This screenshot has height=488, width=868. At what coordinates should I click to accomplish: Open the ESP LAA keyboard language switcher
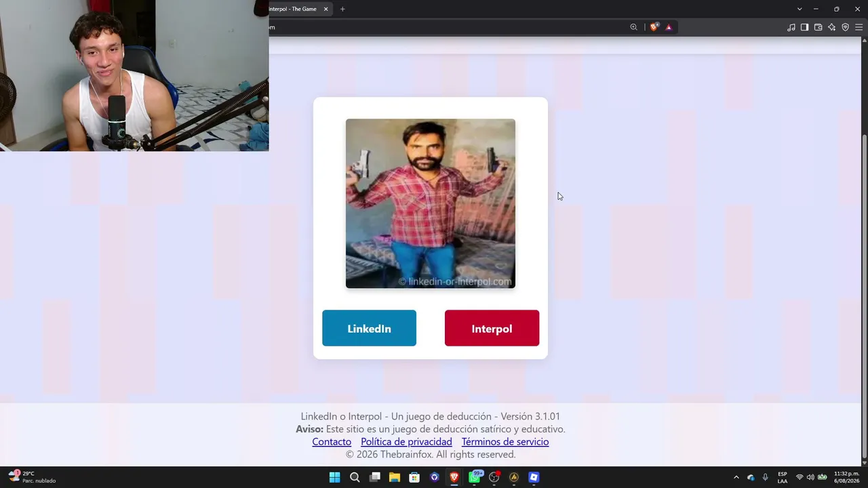click(783, 477)
